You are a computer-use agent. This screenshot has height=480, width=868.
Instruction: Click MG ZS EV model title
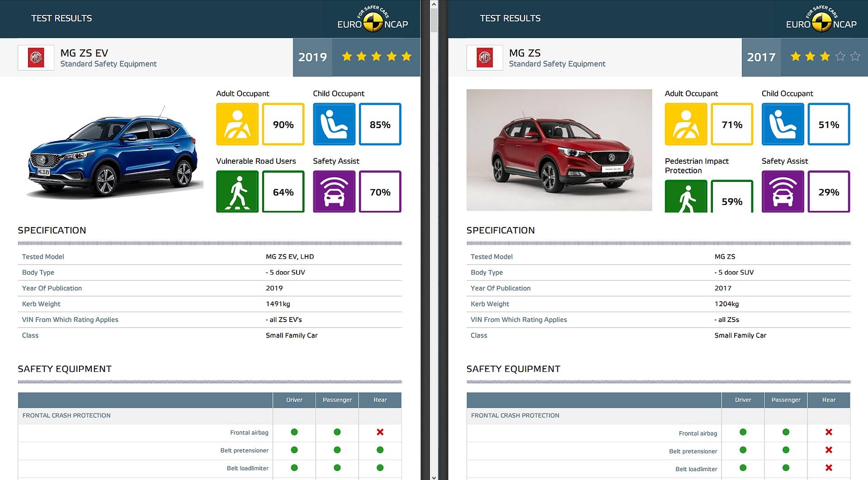[84, 53]
